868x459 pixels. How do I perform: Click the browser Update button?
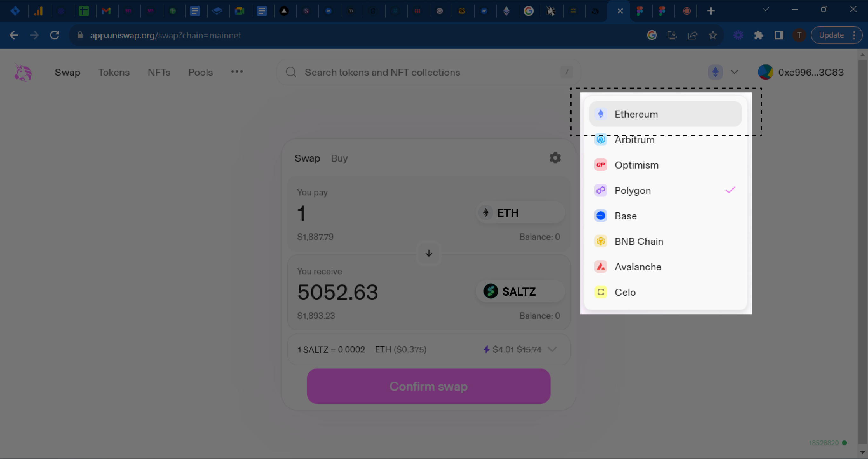pyautogui.click(x=831, y=35)
